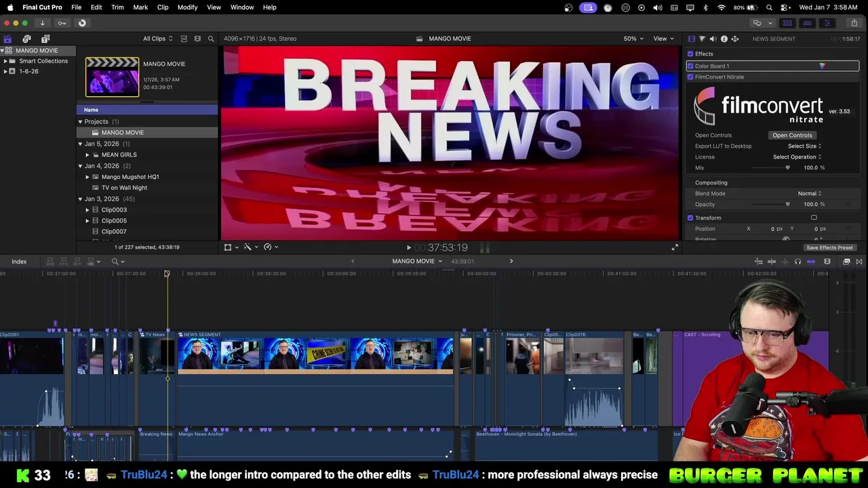Select the 1-6-26 event in sidebar
This screenshot has width=868, height=488.
pos(28,72)
